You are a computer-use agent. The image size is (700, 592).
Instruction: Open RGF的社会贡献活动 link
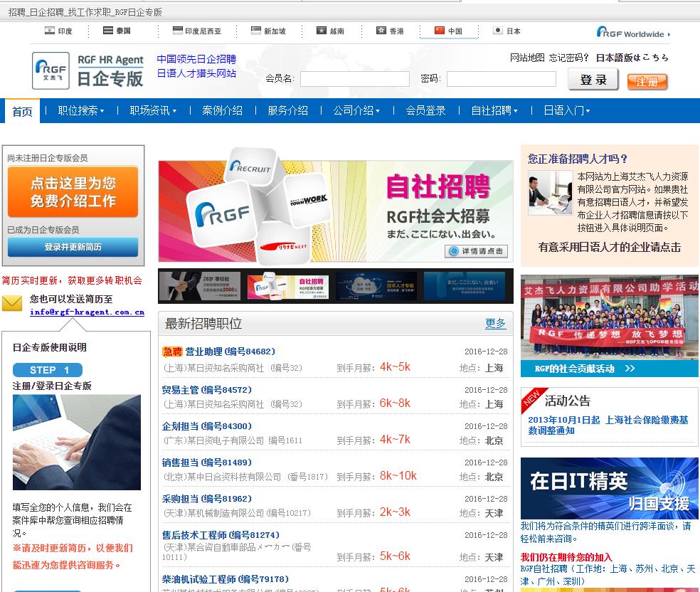pyautogui.click(x=575, y=369)
